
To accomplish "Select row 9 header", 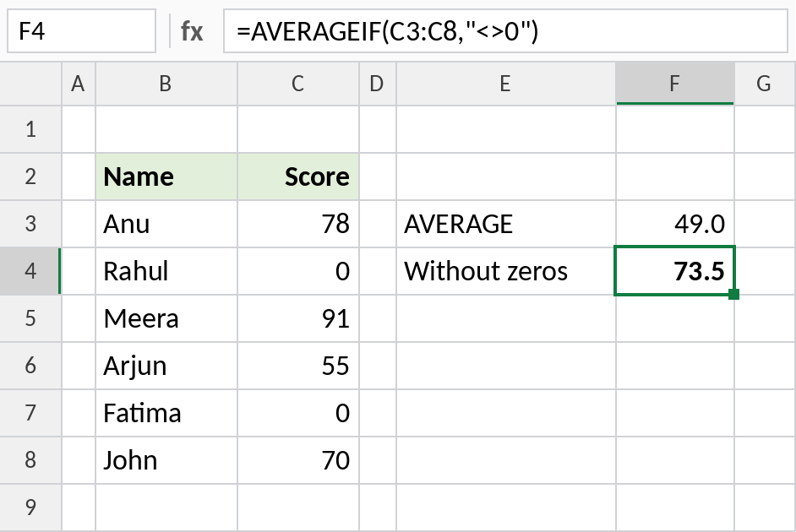I will (30, 507).
